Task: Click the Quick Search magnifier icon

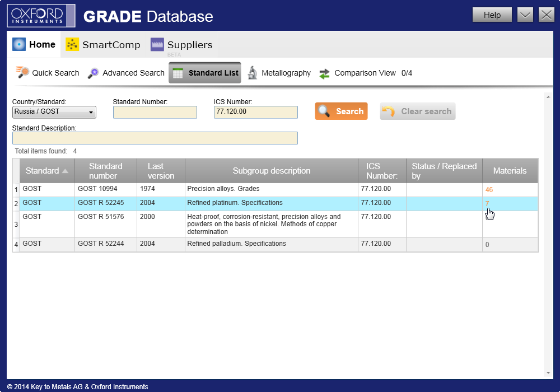Action: (x=22, y=72)
